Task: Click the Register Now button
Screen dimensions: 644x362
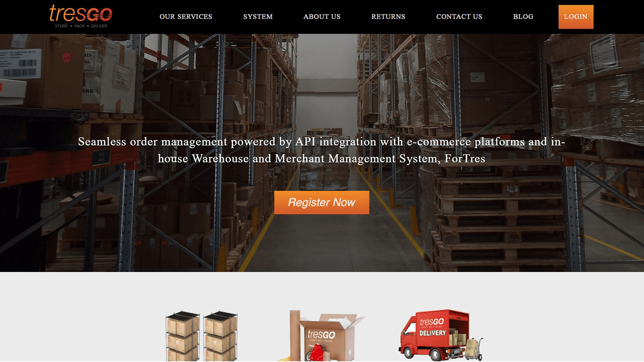Action: (x=322, y=203)
